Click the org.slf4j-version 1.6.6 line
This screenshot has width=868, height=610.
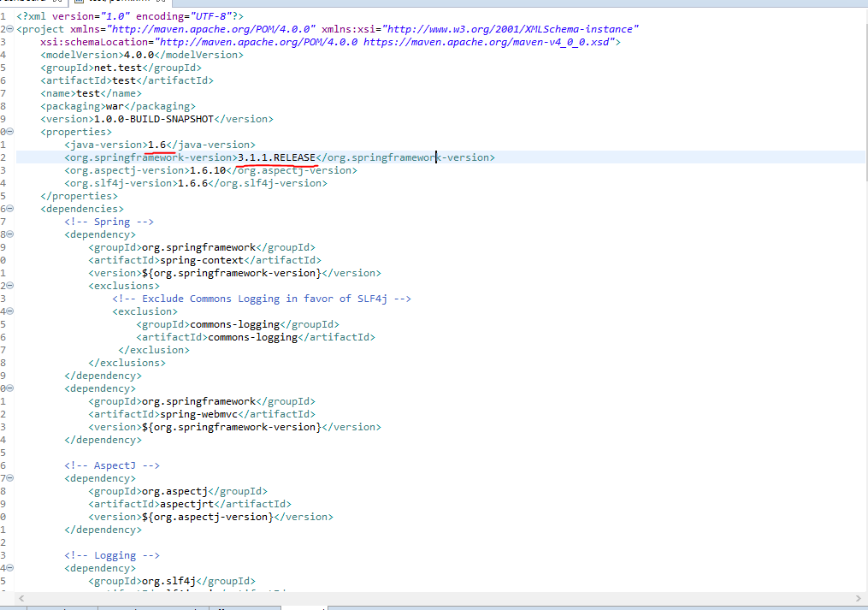(196, 183)
